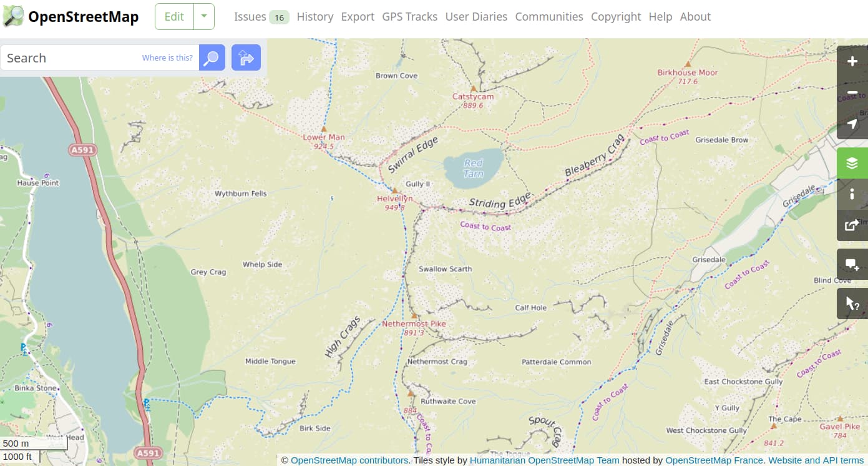Click the Edit button
This screenshot has height=466, width=868.
pos(174,17)
